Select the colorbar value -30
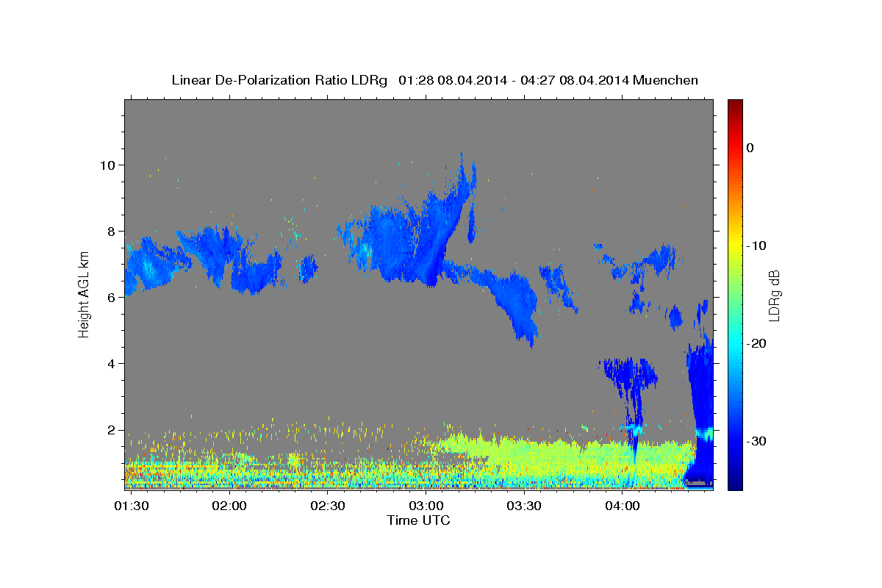 coord(756,441)
